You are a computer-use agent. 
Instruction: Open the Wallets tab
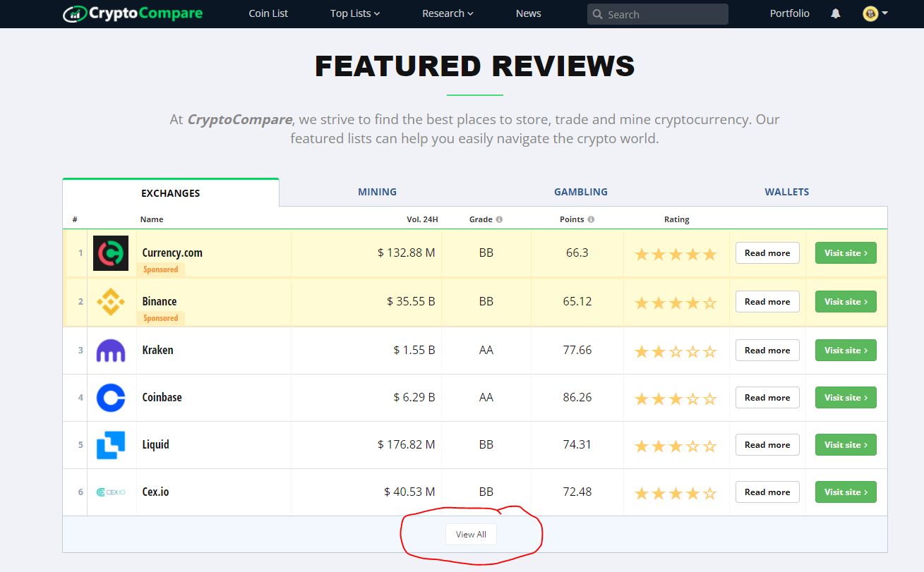point(786,191)
